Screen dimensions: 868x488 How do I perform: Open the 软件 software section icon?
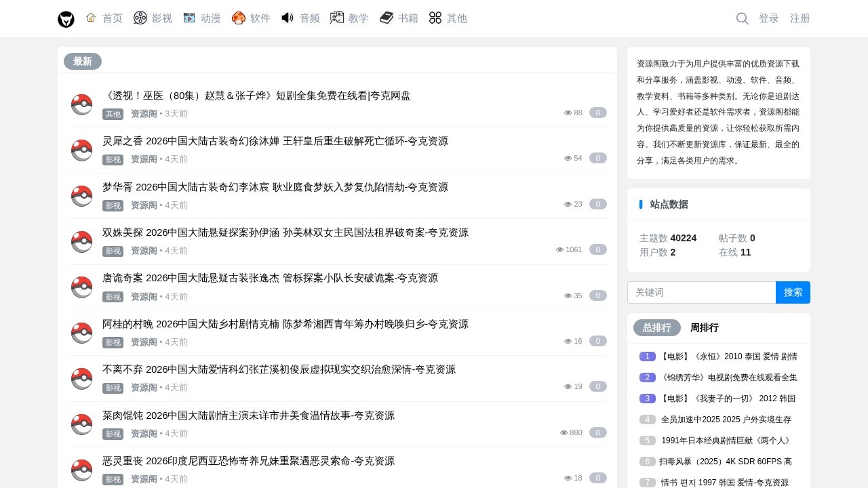pyautogui.click(x=239, y=18)
